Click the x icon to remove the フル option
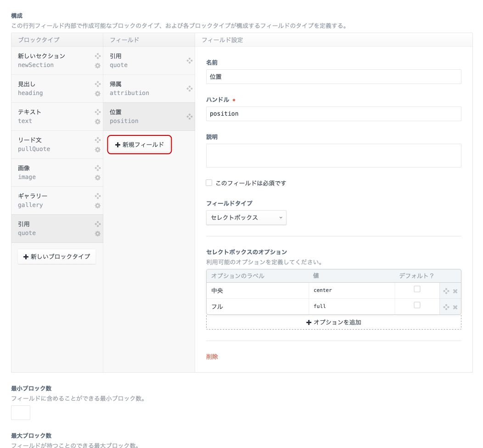The image size is (483, 448). pyautogui.click(x=455, y=307)
